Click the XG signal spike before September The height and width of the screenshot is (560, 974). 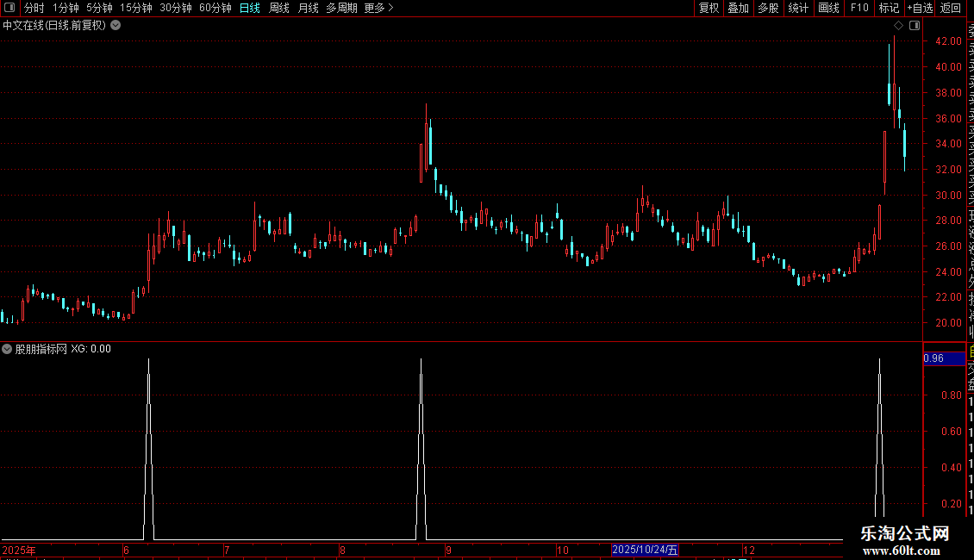point(421,449)
